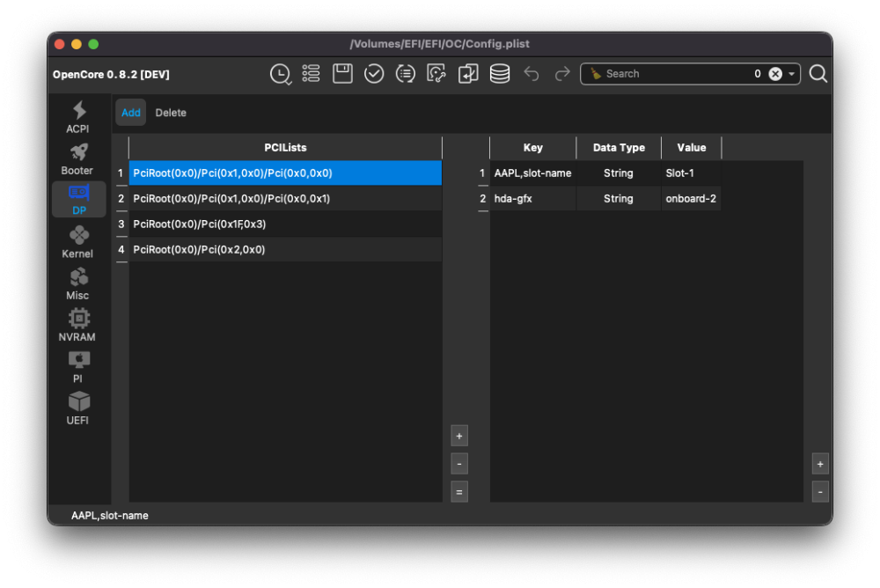
Task: Click the onboard-2 value cell
Action: (691, 198)
